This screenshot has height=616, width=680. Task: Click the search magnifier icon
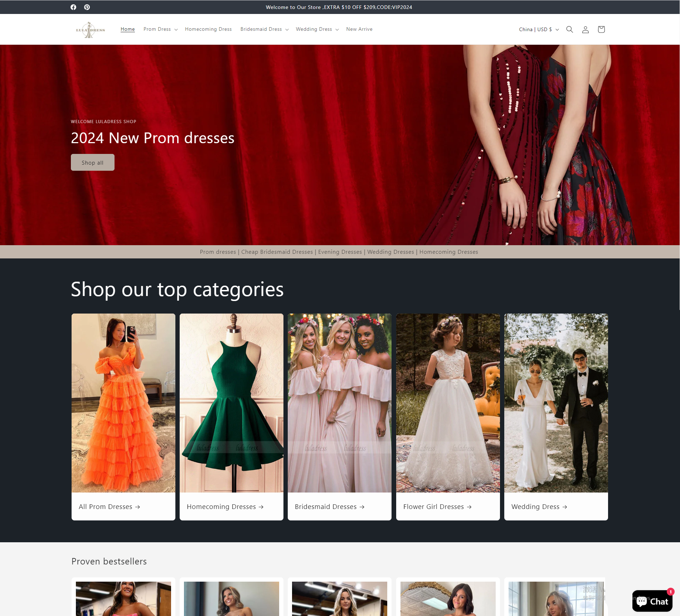coord(569,29)
